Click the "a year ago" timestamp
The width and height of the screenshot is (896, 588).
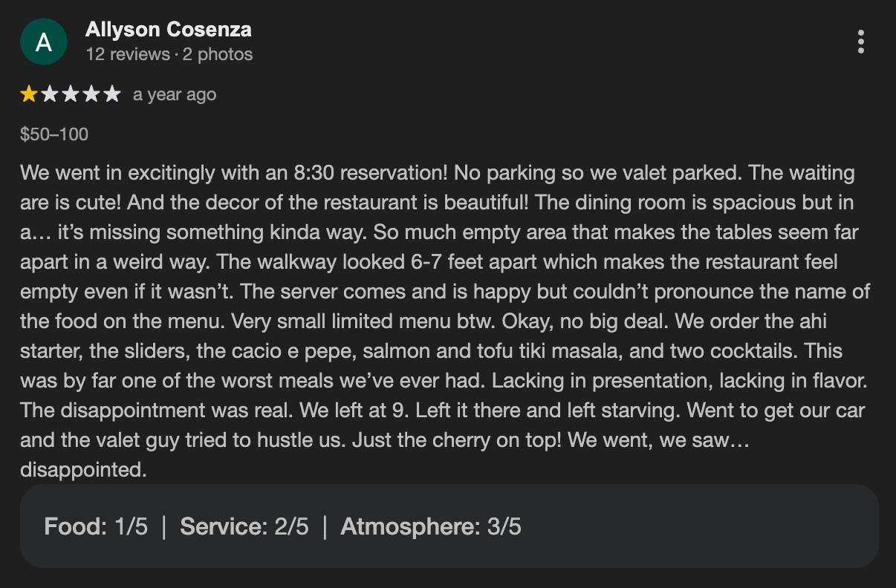point(175,95)
